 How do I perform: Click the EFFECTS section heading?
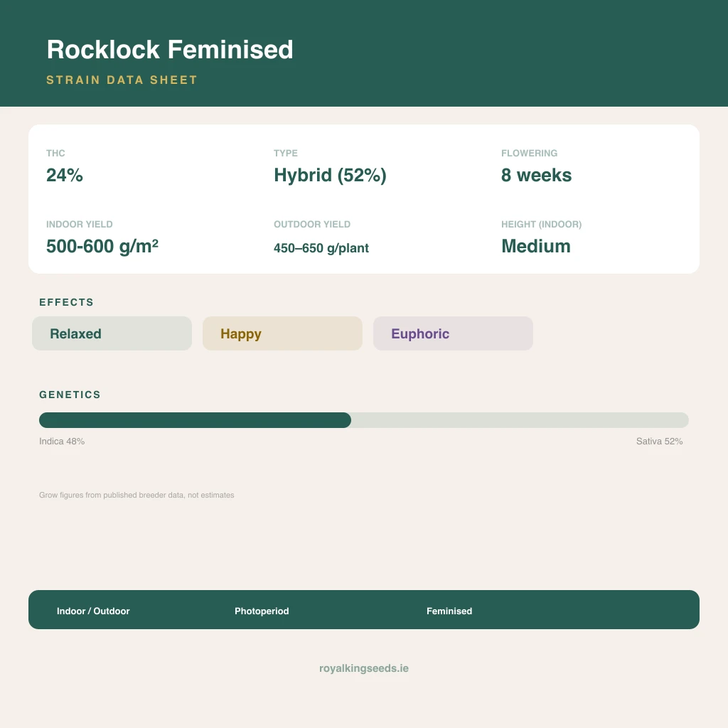pyautogui.click(x=66, y=302)
